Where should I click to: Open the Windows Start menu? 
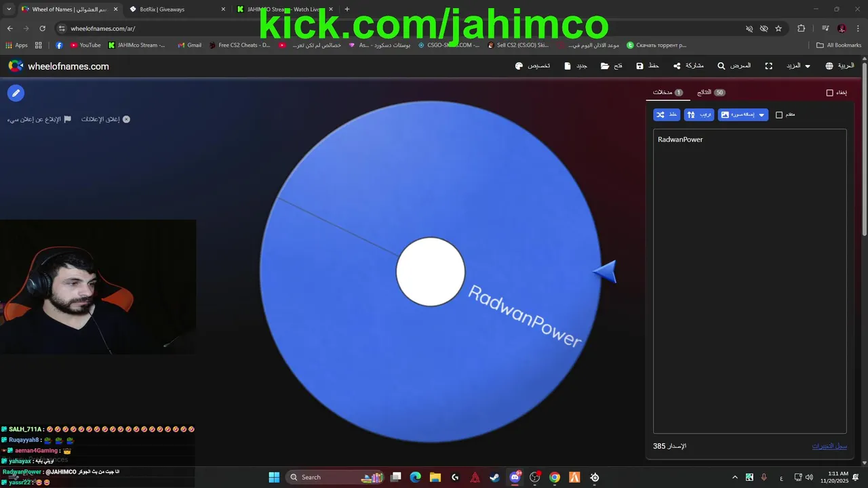point(274,477)
